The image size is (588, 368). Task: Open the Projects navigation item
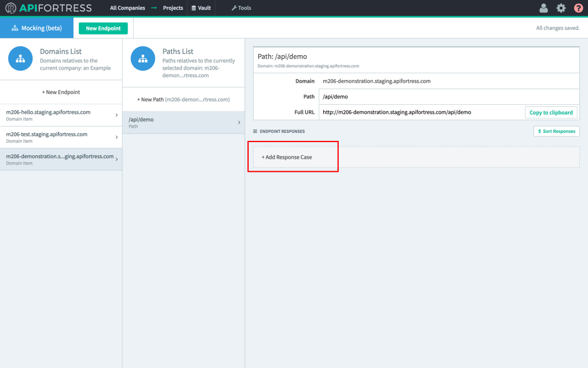pyautogui.click(x=173, y=8)
